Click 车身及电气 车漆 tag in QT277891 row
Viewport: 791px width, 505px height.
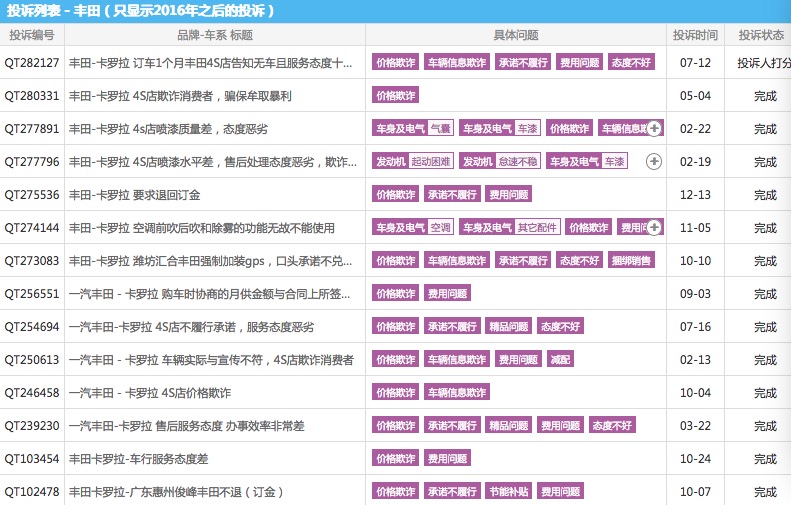pyautogui.click(x=500, y=128)
